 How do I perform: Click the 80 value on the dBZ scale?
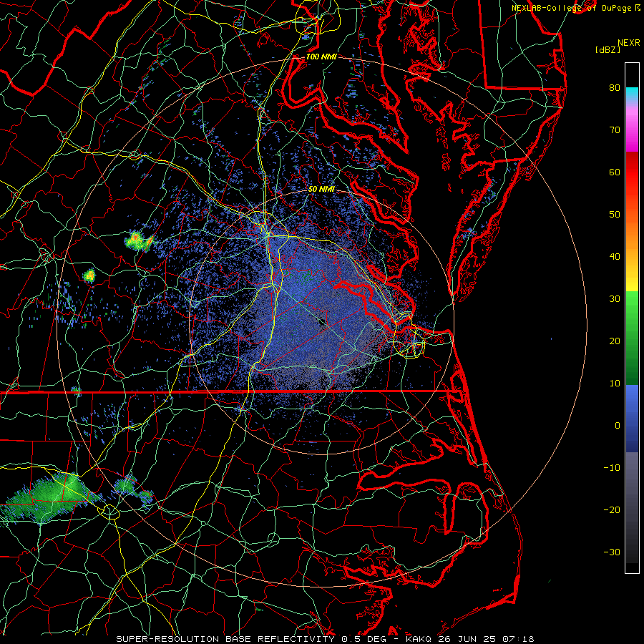pos(615,88)
